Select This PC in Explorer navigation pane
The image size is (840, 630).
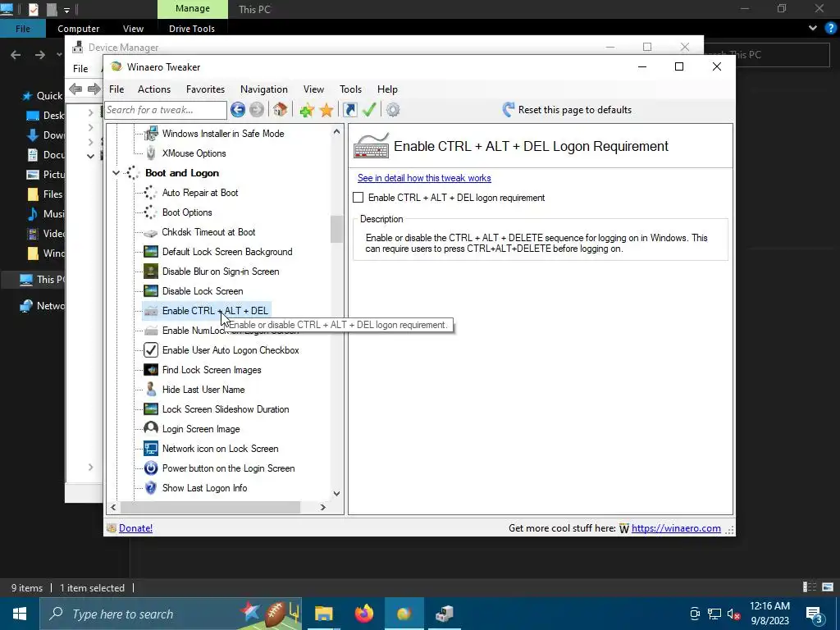(44, 279)
